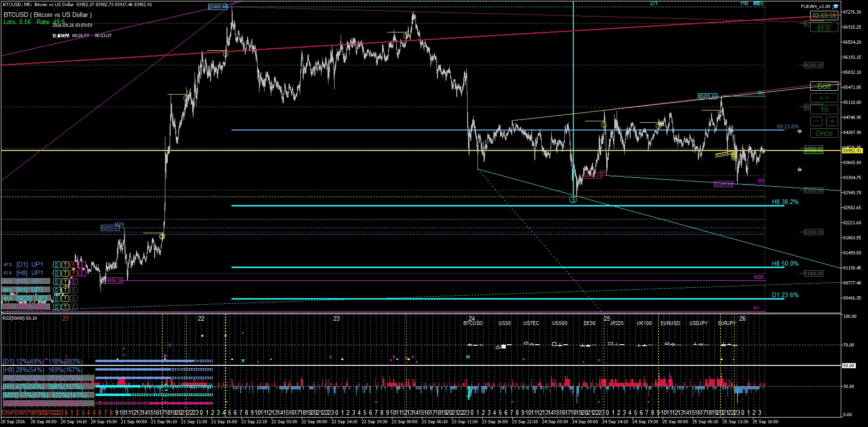Click the FUKAN graduation cap icon
The image size is (868, 427).
click(x=836, y=7)
